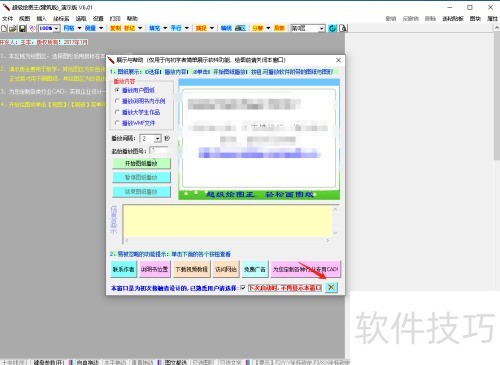Select the 测量 measure tool
This screenshot has height=365, width=500.
tap(90, 28)
